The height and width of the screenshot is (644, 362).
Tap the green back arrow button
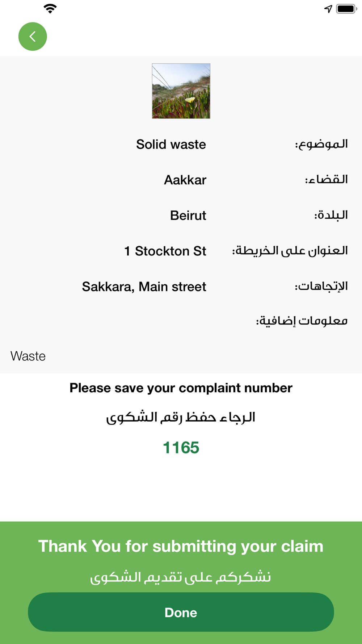pyautogui.click(x=33, y=37)
